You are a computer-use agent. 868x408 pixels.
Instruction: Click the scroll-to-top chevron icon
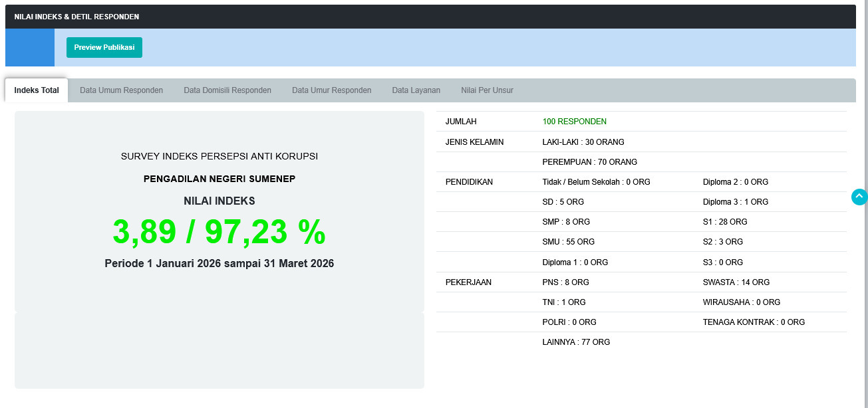click(x=859, y=197)
